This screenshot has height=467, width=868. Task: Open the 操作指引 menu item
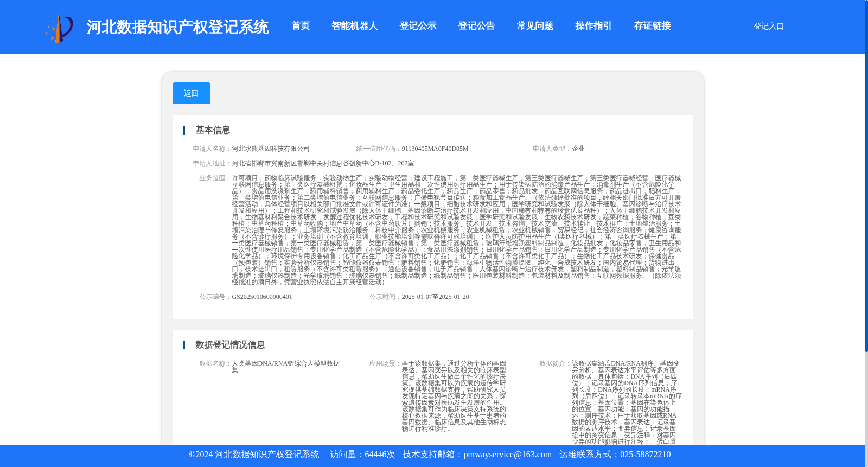click(x=593, y=26)
